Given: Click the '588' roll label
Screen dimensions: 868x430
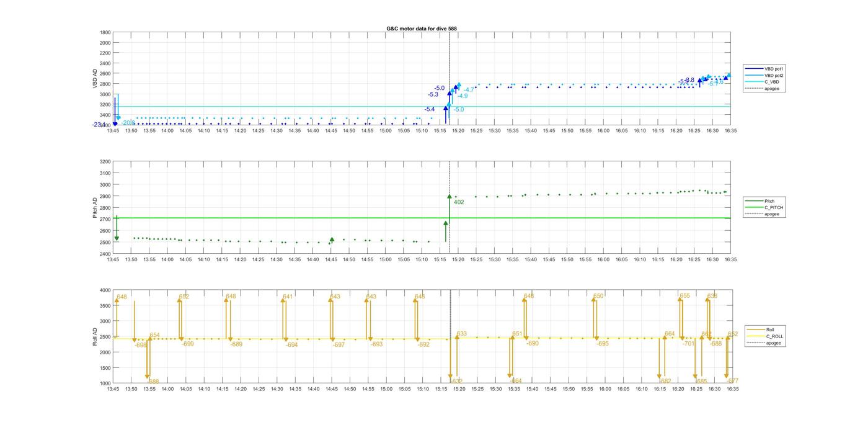Looking at the screenshot, I should [154, 381].
